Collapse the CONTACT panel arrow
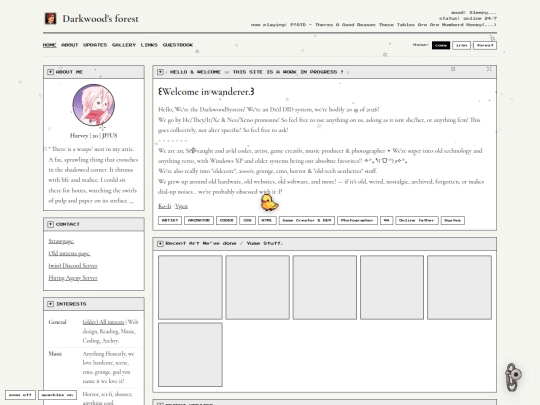Image resolution: width=540 pixels, height=405 pixels. [x=51, y=224]
